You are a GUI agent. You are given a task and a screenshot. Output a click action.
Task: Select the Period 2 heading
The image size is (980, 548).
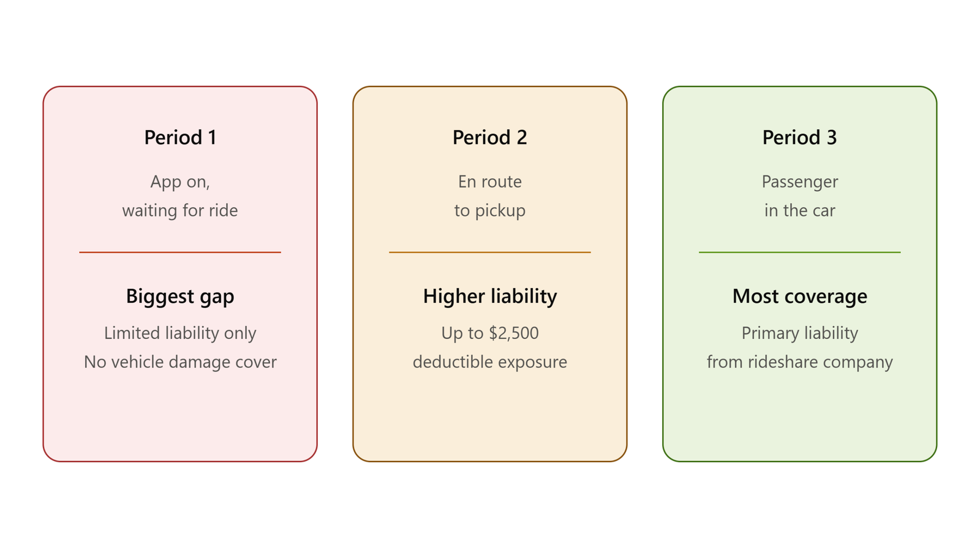click(x=489, y=137)
